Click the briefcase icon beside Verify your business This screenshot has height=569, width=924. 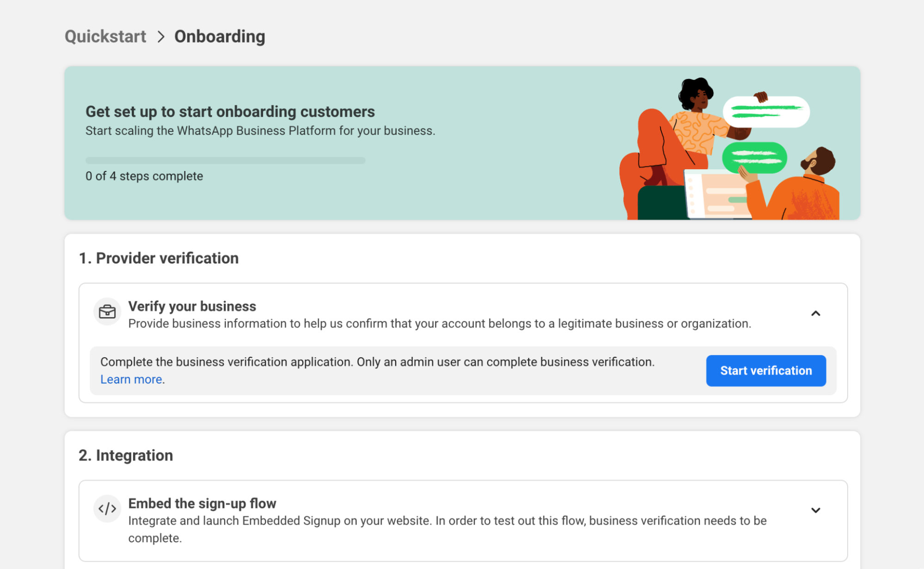coord(107,312)
